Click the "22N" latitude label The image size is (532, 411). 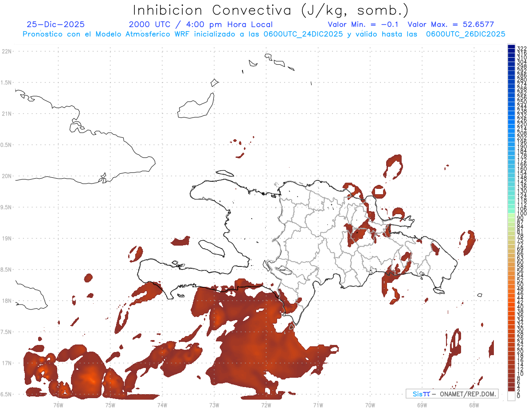tap(7, 51)
